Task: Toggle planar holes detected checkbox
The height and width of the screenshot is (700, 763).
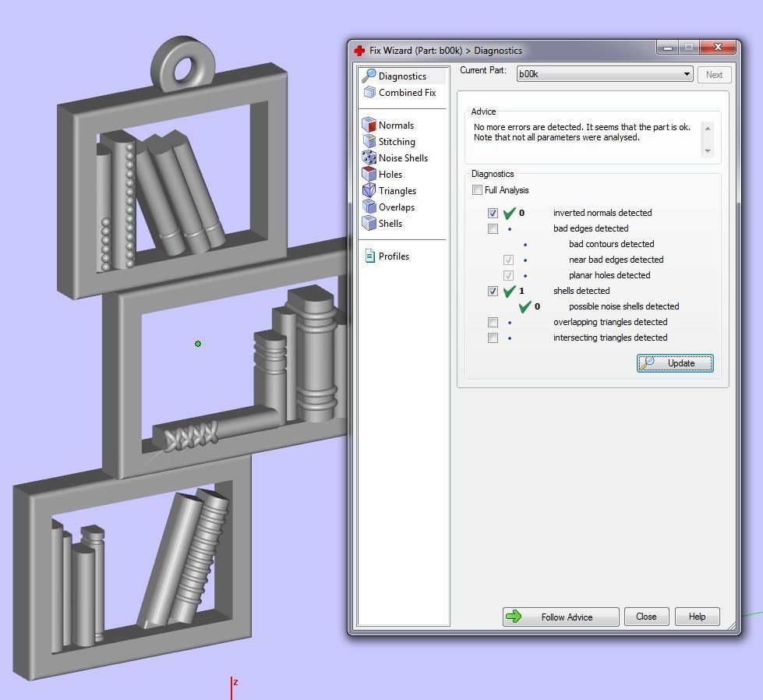Action: click(508, 275)
